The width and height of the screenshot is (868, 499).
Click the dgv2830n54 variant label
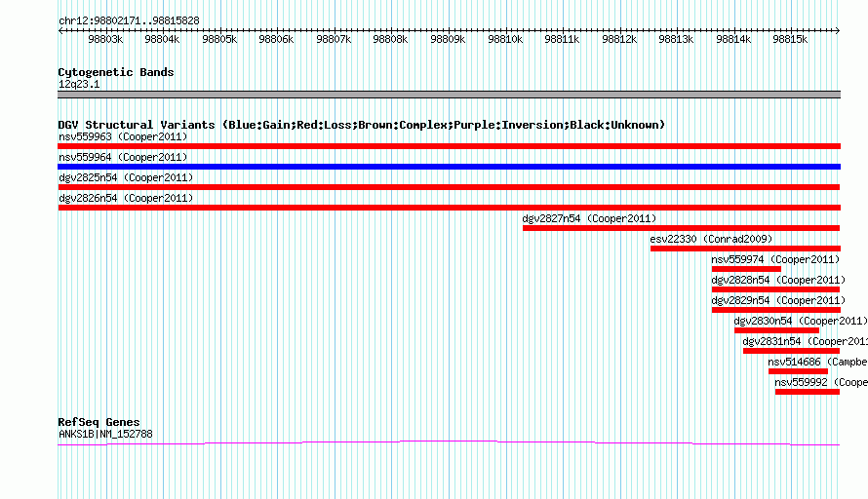coord(801,321)
